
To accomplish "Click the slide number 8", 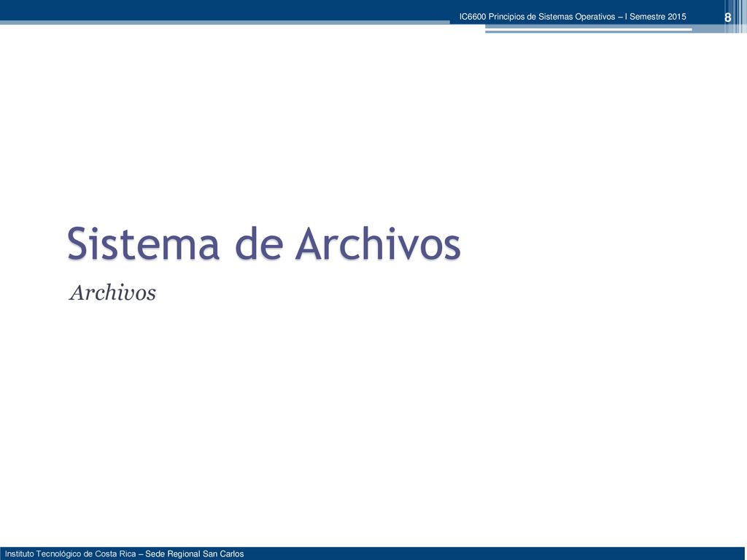I will [727, 17].
